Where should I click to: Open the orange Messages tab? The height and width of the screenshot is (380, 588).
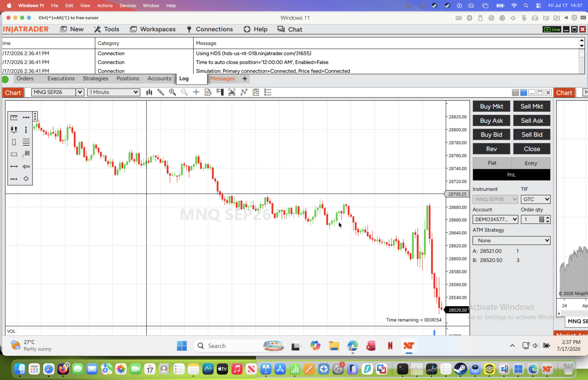[222, 79]
